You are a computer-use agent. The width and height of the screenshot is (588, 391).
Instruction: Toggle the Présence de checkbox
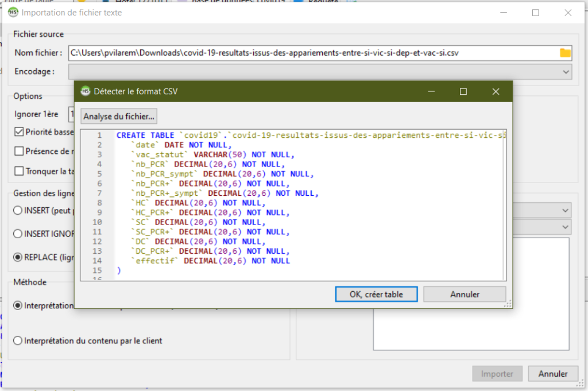pos(19,151)
